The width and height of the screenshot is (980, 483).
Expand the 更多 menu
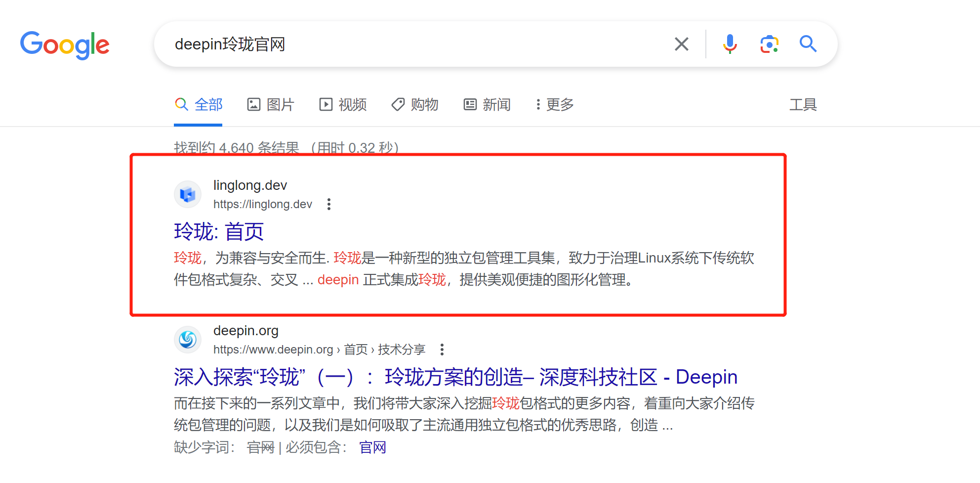tap(555, 104)
